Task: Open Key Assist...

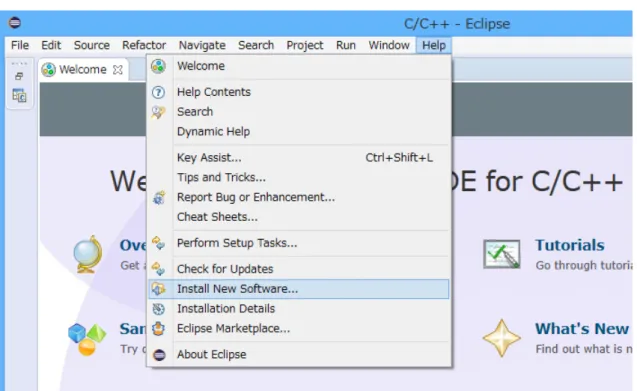Action: [300, 158]
